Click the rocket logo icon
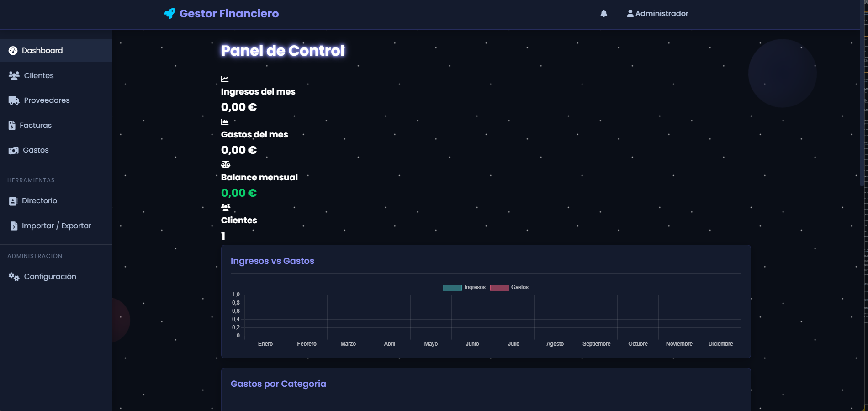This screenshot has width=868, height=411. [x=169, y=13]
